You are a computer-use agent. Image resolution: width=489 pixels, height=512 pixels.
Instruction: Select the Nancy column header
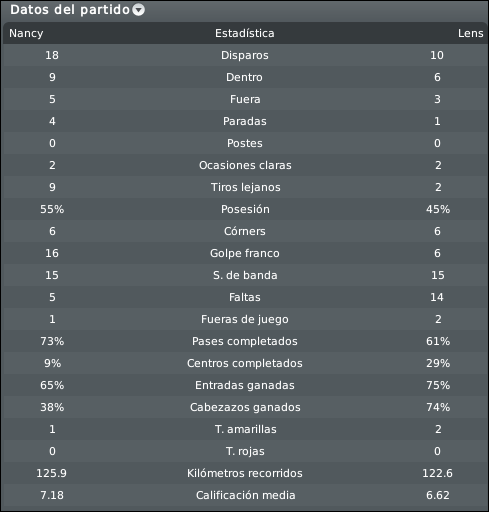click(26, 33)
